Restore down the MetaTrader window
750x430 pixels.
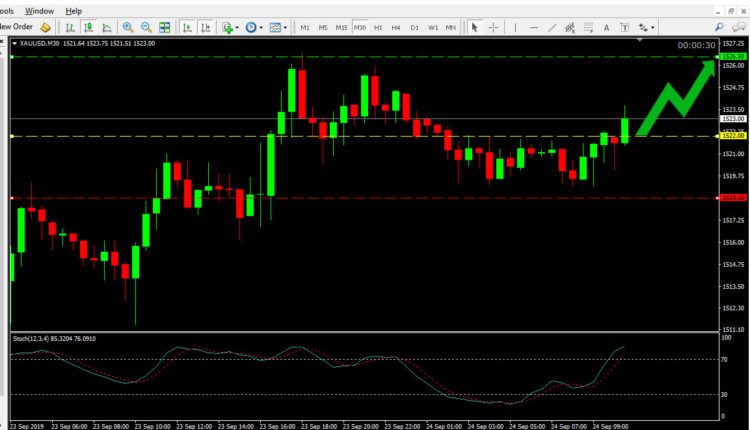pyautogui.click(x=730, y=11)
